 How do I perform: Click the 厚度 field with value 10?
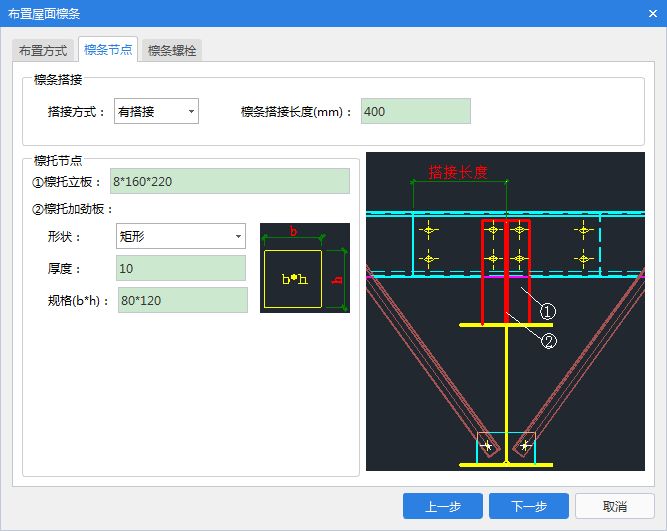pos(181,268)
